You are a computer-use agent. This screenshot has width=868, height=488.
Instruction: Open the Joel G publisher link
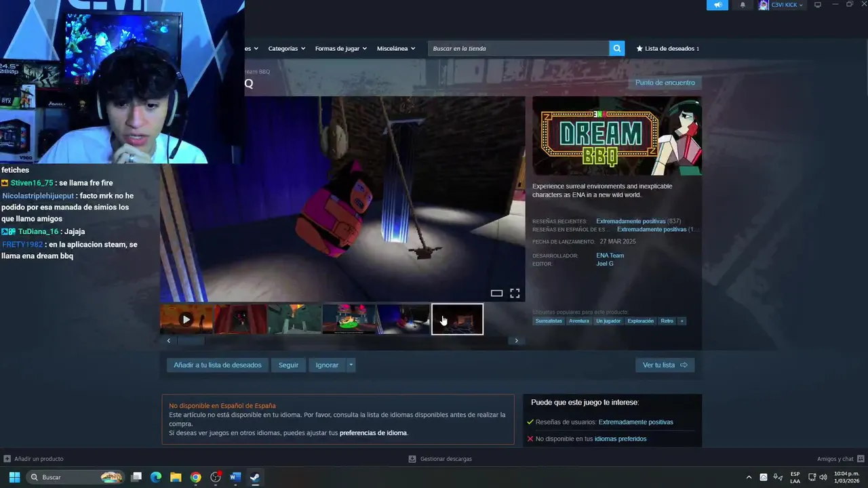pos(605,264)
